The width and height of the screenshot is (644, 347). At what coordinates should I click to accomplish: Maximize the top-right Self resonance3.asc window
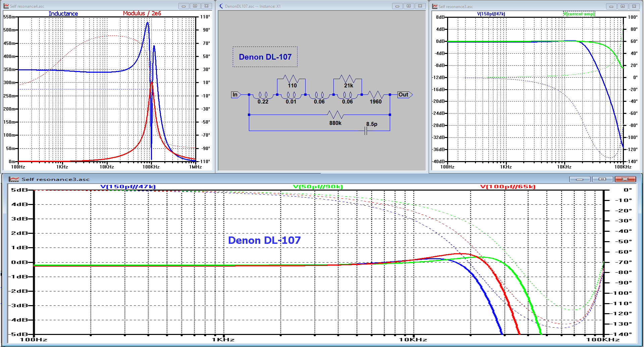623,6
